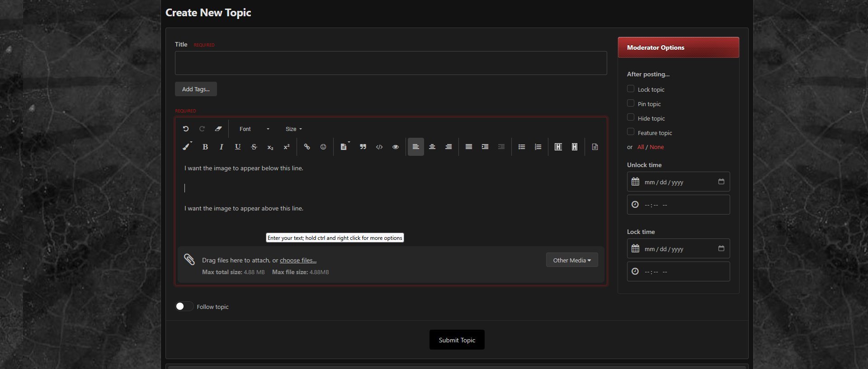Center align the text
The height and width of the screenshot is (369, 868).
[x=432, y=147]
